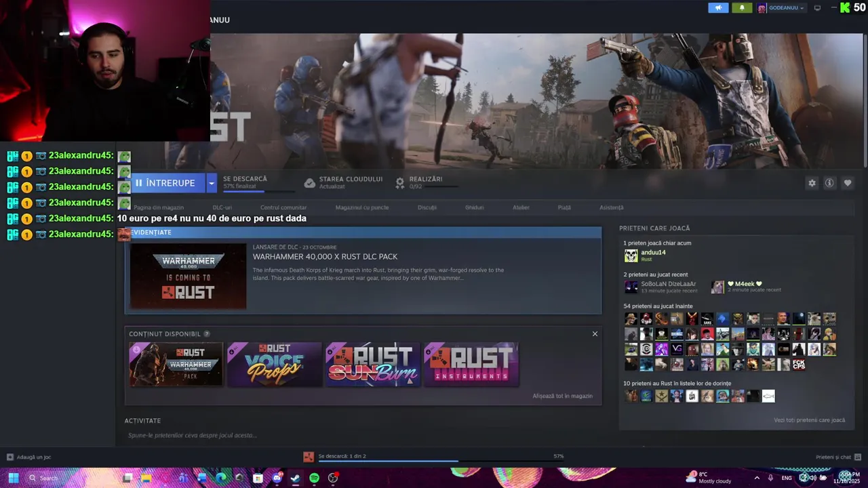The width and height of the screenshot is (868, 488).
Task: Show game info icon
Action: pos(829,183)
